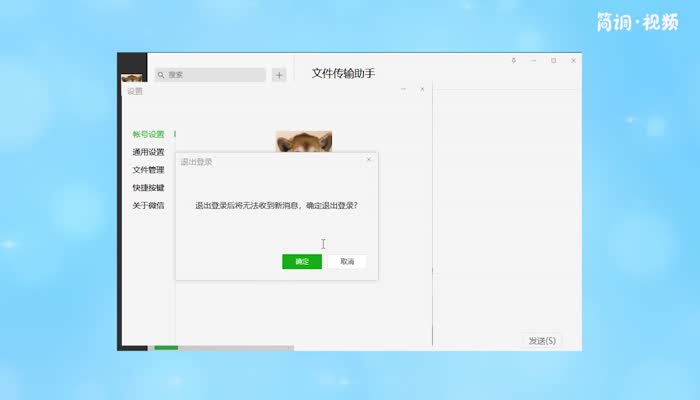Close the 退出登录 dialog
The height and width of the screenshot is (400, 700).
pyautogui.click(x=368, y=159)
